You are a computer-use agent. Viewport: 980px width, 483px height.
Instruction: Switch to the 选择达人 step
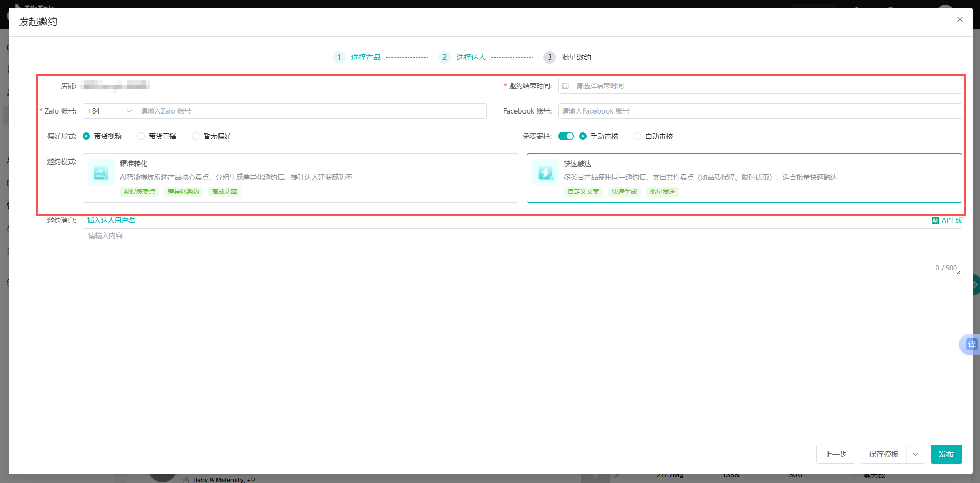471,57
